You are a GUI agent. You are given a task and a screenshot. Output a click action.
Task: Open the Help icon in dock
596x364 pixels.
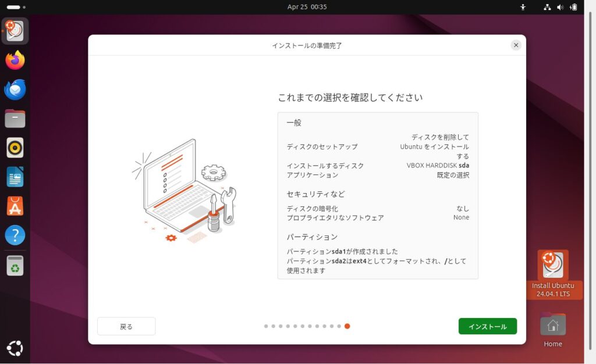point(15,235)
